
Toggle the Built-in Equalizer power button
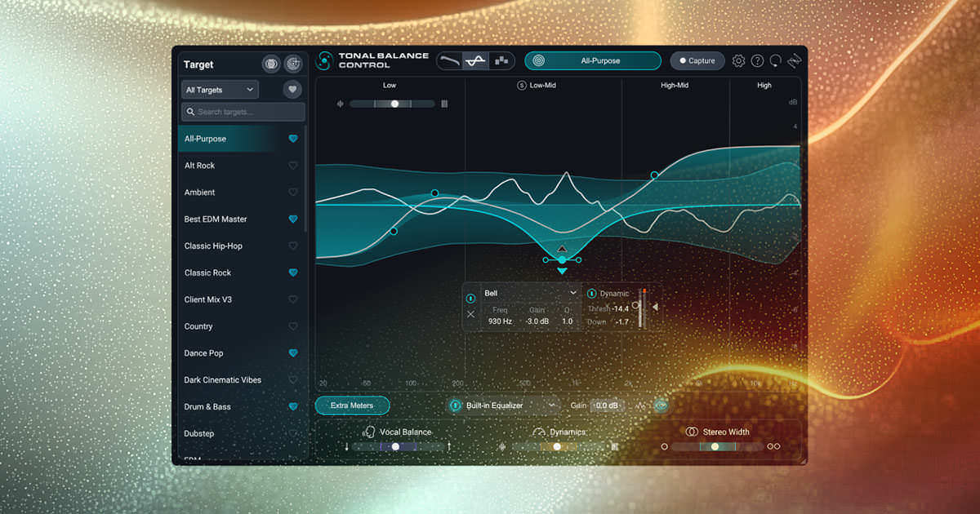coord(455,405)
